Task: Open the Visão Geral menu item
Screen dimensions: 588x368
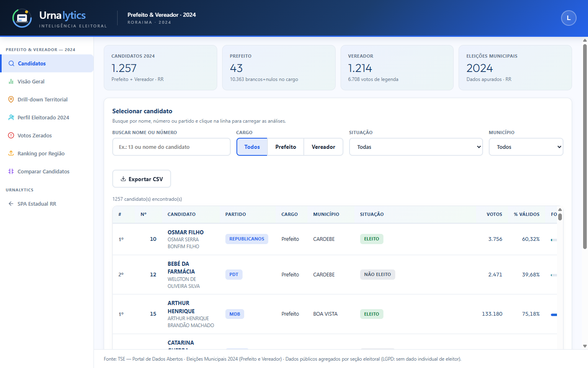Action: tap(47, 81)
